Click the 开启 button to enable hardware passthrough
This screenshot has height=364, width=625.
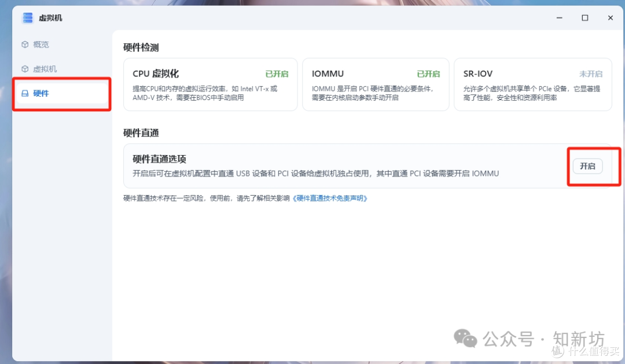(588, 166)
